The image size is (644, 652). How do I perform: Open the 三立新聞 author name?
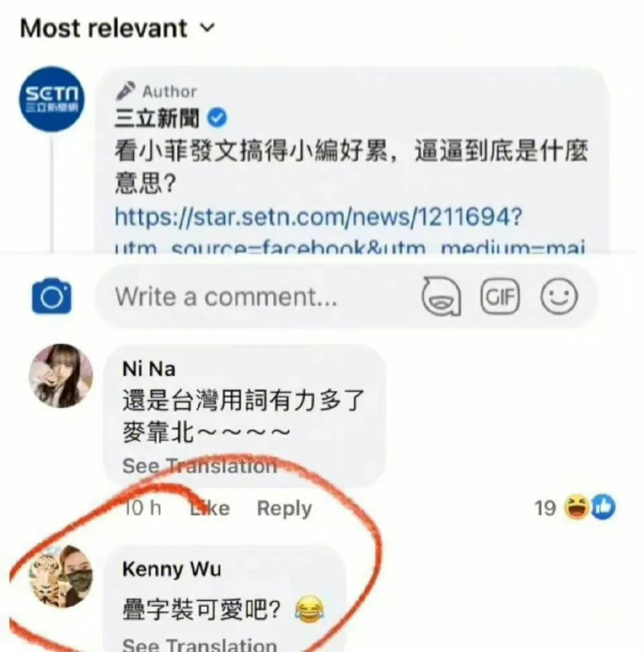pos(157,118)
